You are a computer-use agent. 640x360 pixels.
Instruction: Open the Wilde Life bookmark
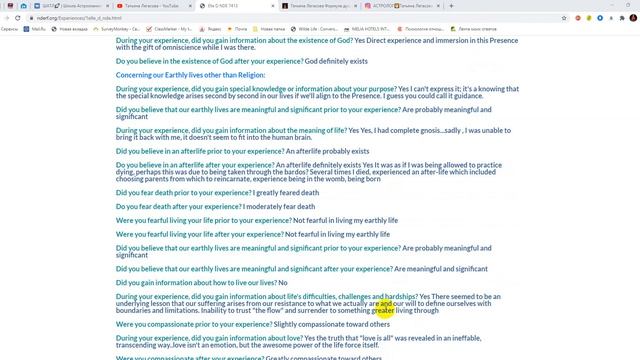tap(314, 29)
